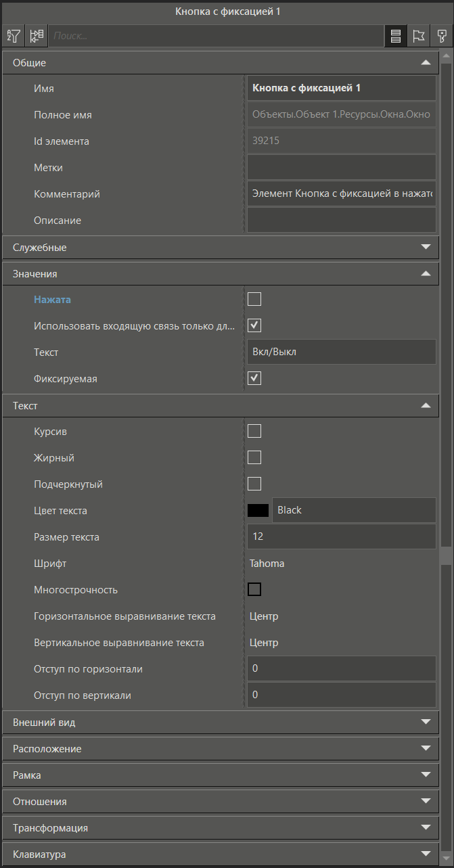
Task: Uncheck the Фиксируемая checkbox
Action: tap(254, 378)
